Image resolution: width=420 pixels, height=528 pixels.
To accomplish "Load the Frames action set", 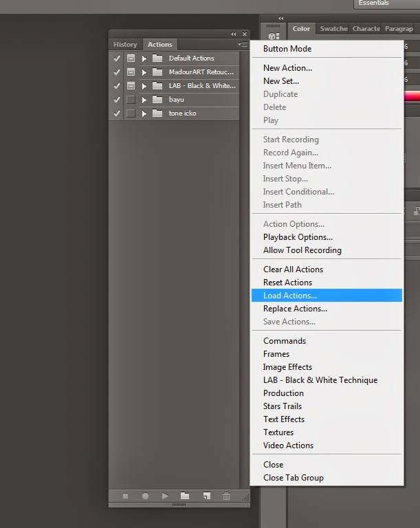I will (327, 354).
